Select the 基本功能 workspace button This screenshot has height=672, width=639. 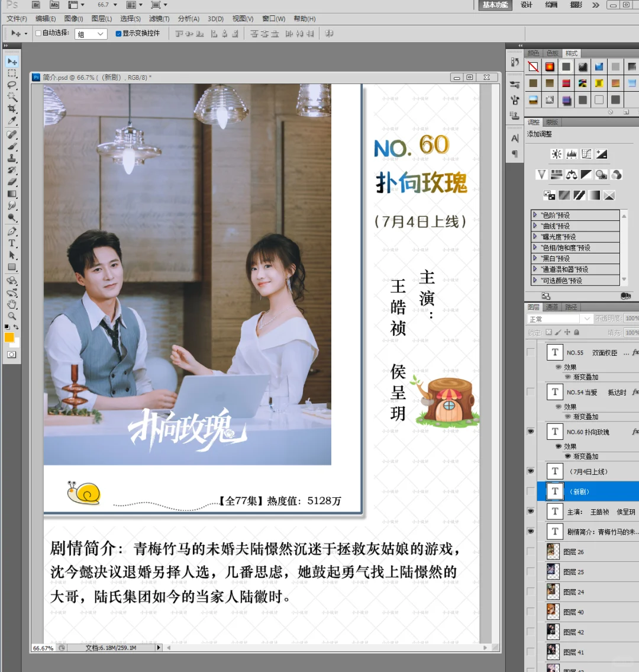point(495,5)
